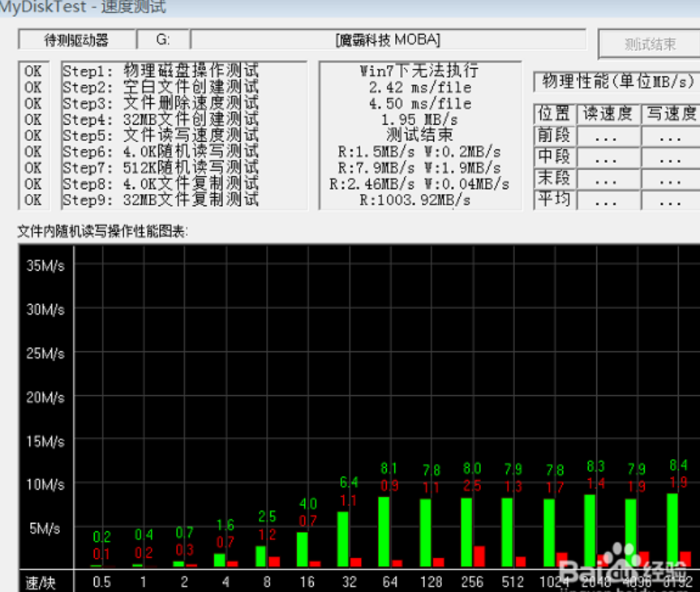Screen dimensions: 700x592
Task: Click the 35M/s axis label
Action: pos(45,265)
